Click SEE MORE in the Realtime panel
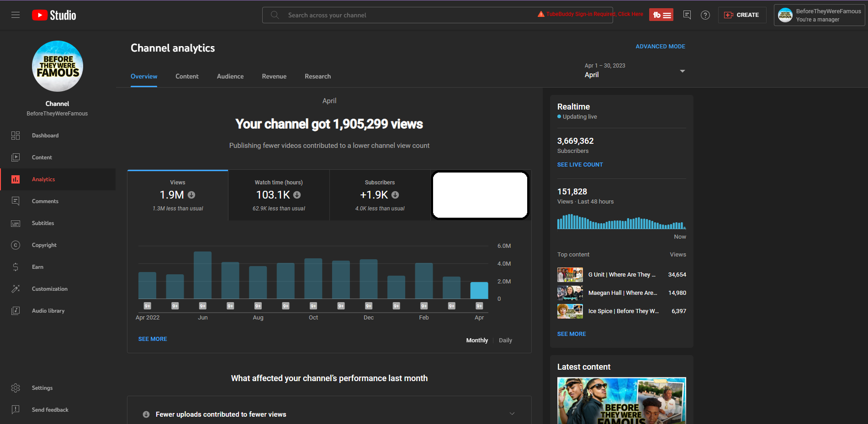Image resolution: width=868 pixels, height=424 pixels. [x=572, y=334]
